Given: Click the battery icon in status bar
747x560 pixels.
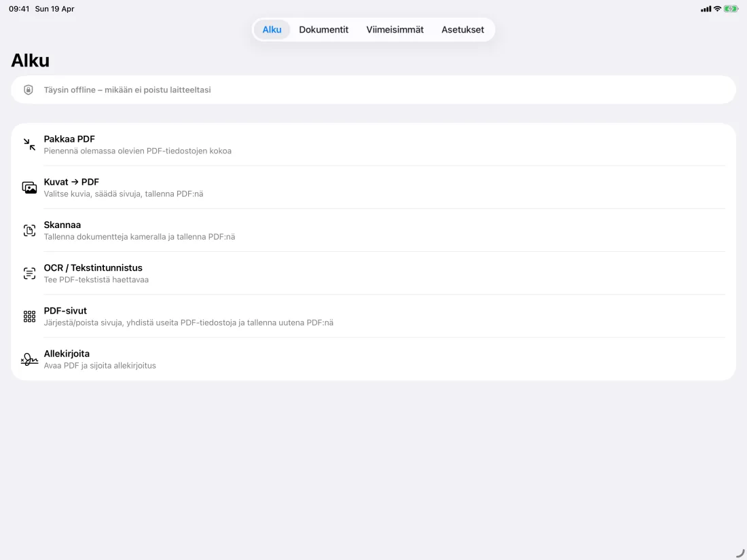Looking at the screenshot, I should (x=731, y=9).
